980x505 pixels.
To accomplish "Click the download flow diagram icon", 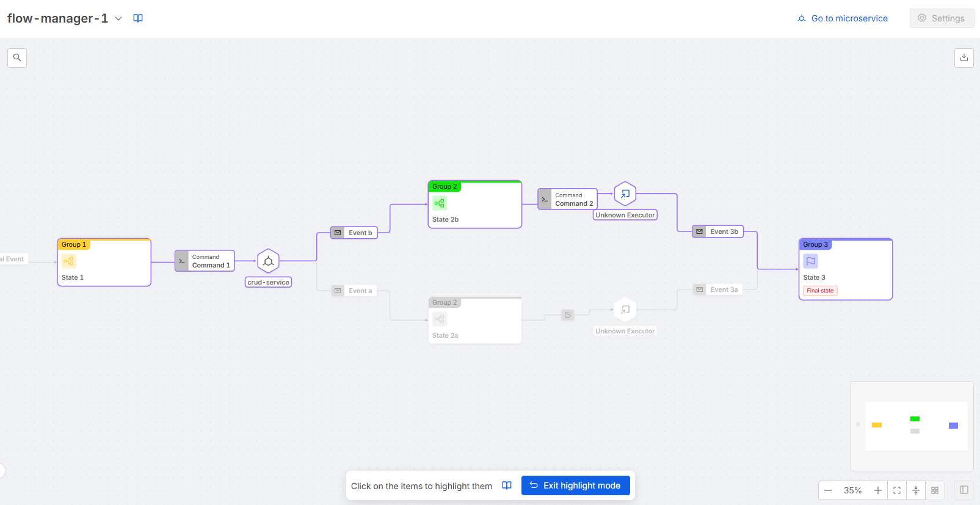I will click(964, 58).
